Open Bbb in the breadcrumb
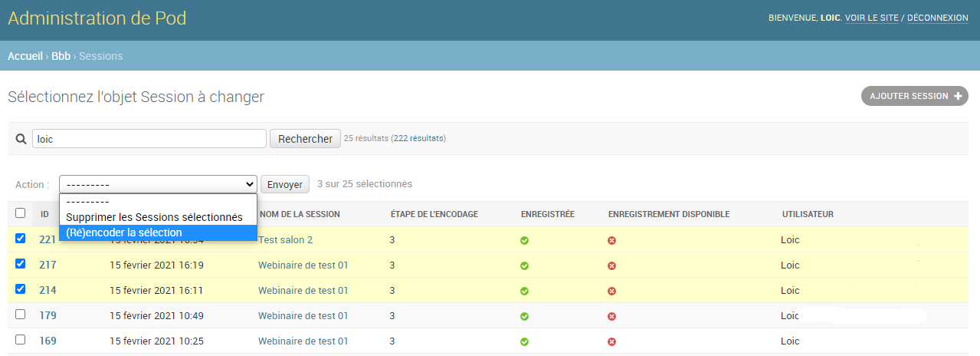Image resolution: width=980 pixels, height=356 pixels. tap(61, 56)
